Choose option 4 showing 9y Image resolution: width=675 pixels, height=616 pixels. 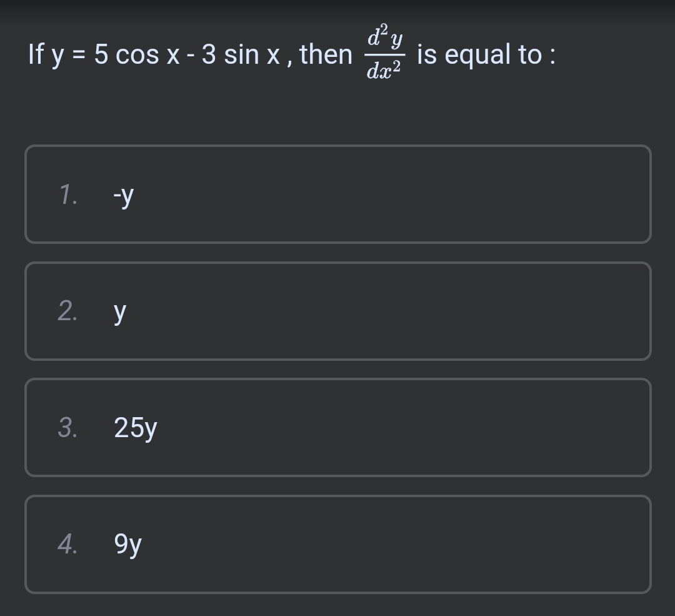337,543
